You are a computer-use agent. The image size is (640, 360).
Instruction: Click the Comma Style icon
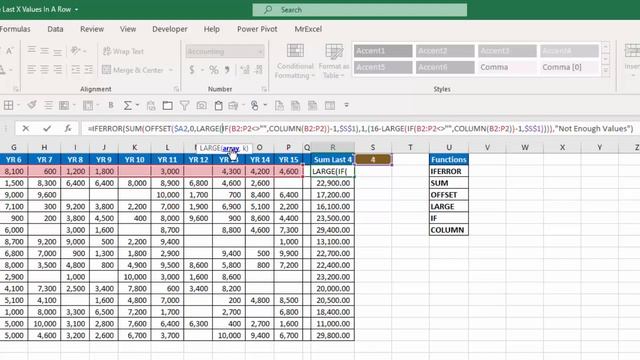pyautogui.click(x=227, y=70)
